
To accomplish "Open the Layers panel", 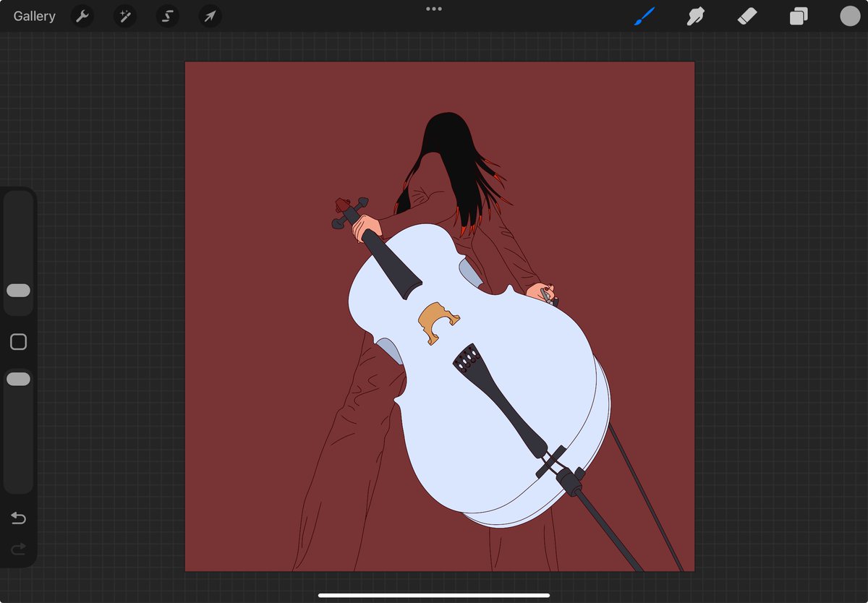I will pyautogui.click(x=799, y=16).
